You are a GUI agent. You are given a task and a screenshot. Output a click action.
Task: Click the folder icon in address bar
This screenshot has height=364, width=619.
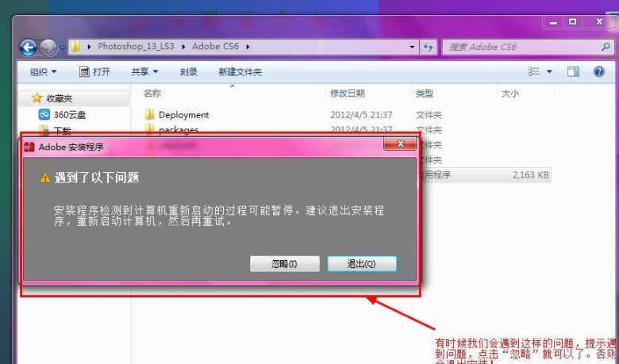coord(75,47)
